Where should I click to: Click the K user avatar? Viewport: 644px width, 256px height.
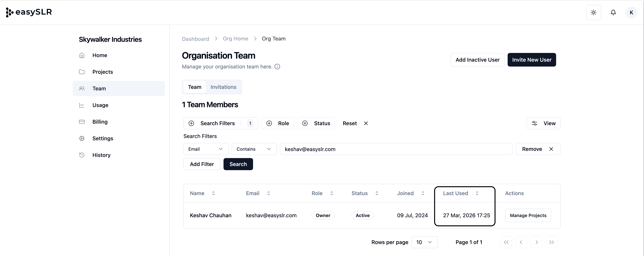(631, 12)
